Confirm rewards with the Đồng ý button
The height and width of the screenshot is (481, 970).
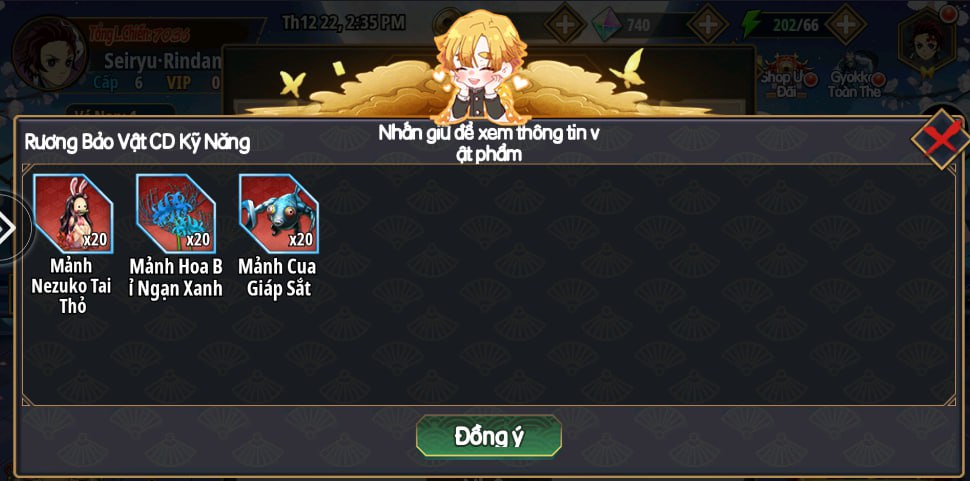point(489,436)
